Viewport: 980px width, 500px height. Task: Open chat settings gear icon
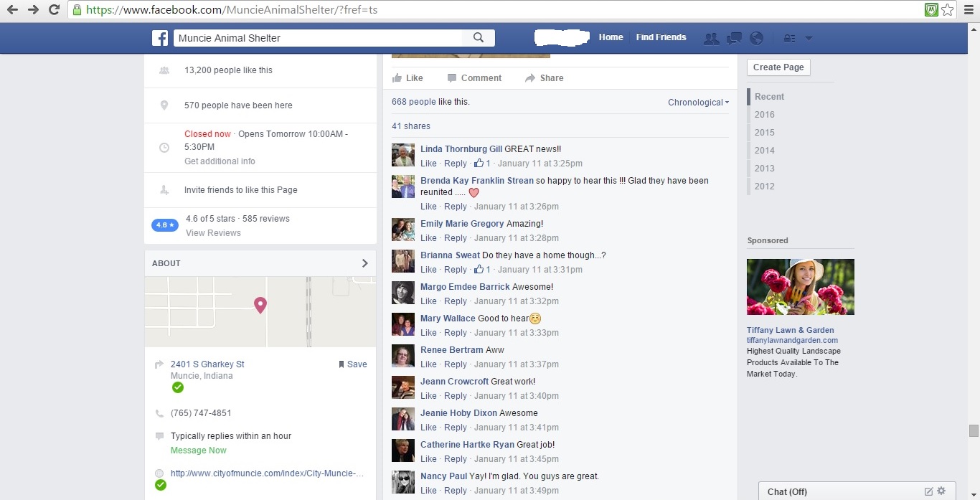(x=941, y=491)
